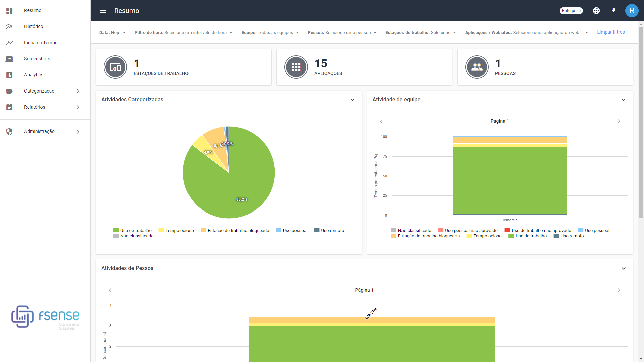This screenshot has height=362, width=644.
Task: Select the Analytics bar chart icon
Action: (x=9, y=75)
